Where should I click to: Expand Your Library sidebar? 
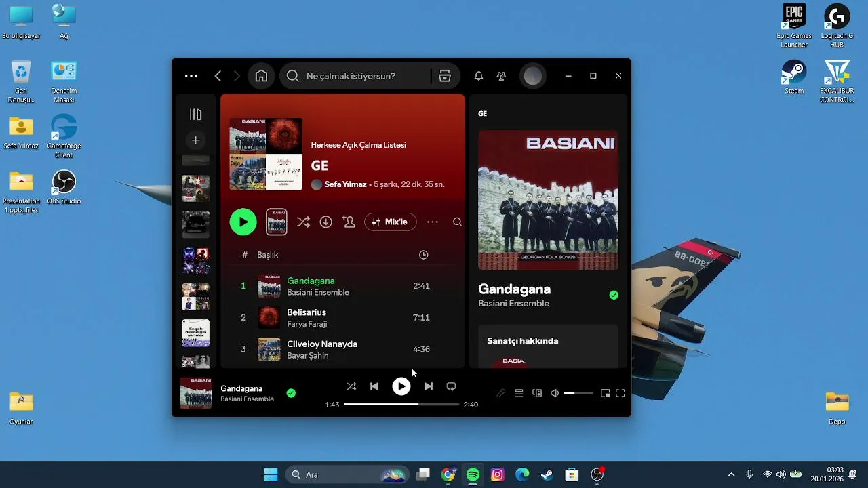(195, 115)
